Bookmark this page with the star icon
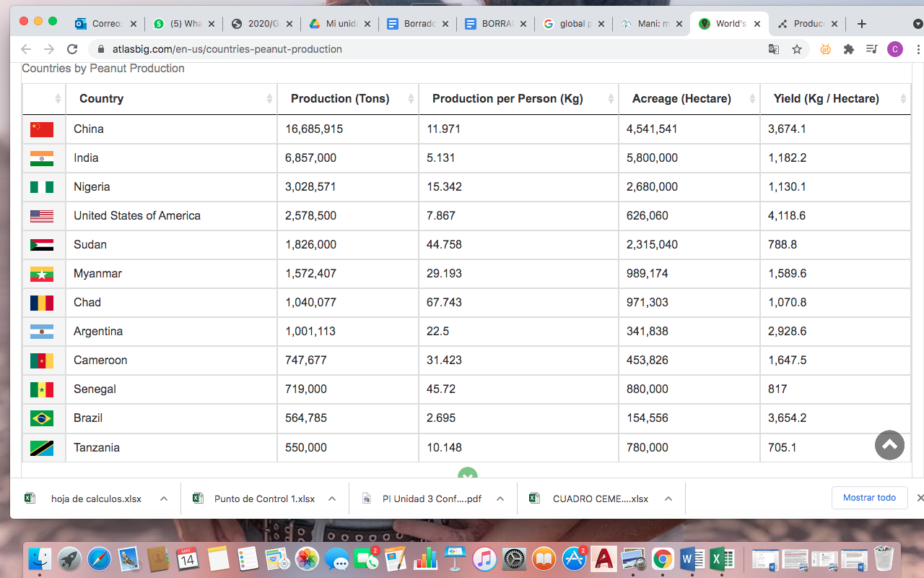 point(797,49)
